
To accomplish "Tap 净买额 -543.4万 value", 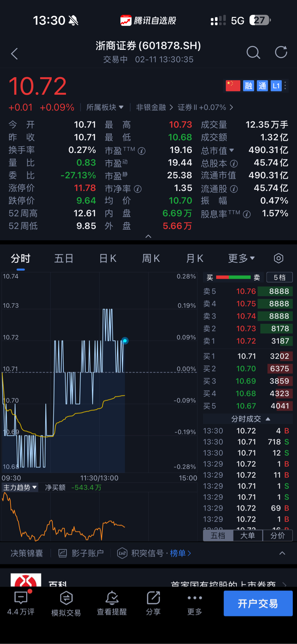I will pos(86,487).
